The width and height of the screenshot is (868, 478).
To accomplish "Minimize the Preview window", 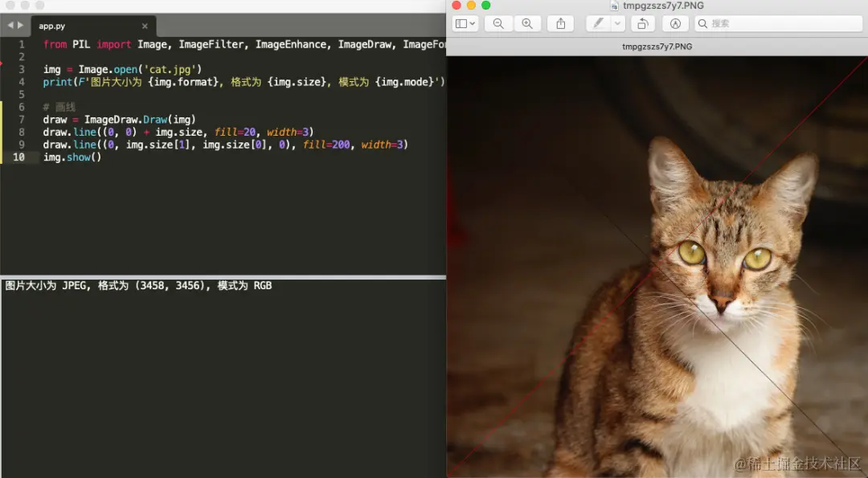I will point(471,6).
